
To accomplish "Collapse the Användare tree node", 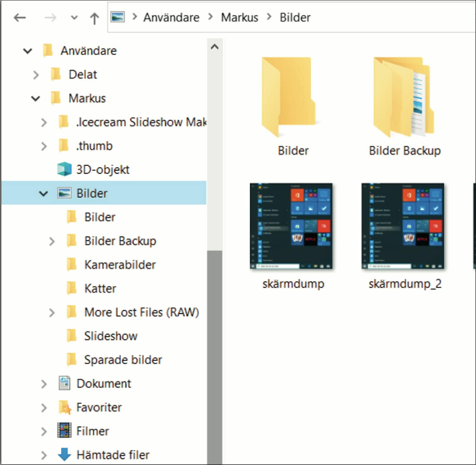I will pyautogui.click(x=28, y=51).
